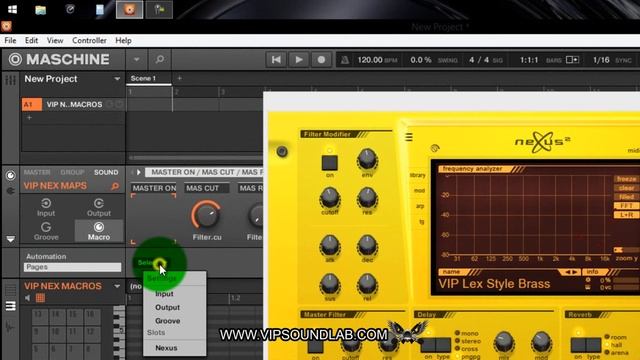Toggle the Filter Modifier on button
Screen dimensions: 640x360
pos(329,163)
